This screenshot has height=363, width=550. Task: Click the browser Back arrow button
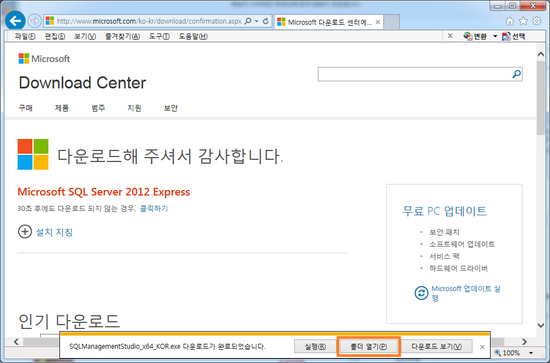click(15, 21)
